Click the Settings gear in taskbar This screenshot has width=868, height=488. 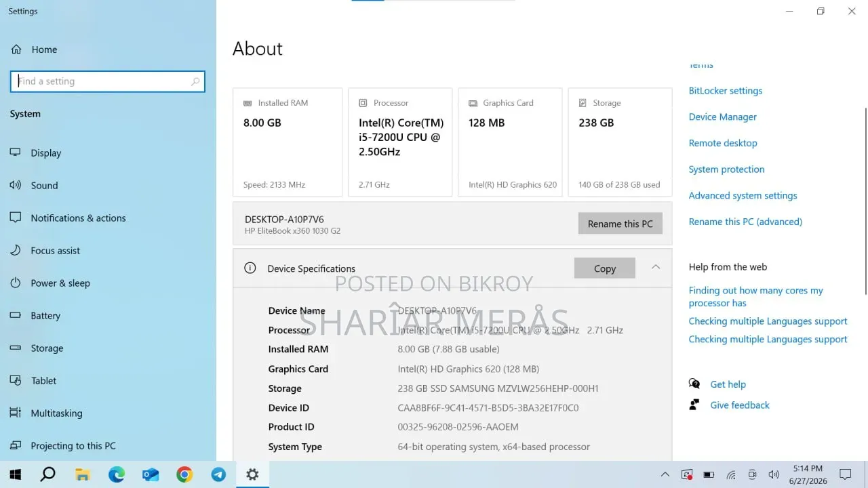tap(252, 474)
